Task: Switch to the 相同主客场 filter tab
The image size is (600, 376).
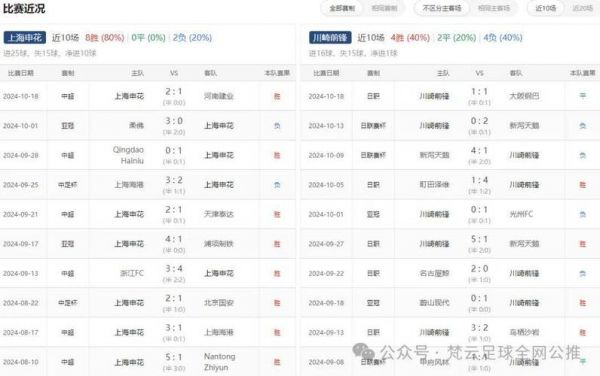Action: (x=494, y=8)
